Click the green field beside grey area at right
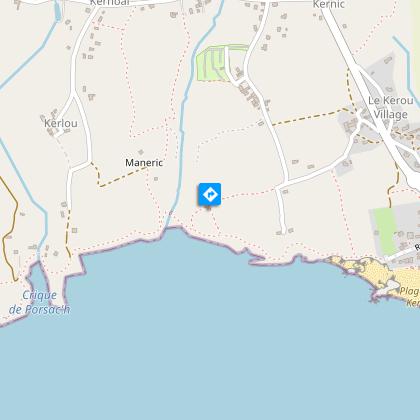The image size is (420, 420). click(x=385, y=231)
